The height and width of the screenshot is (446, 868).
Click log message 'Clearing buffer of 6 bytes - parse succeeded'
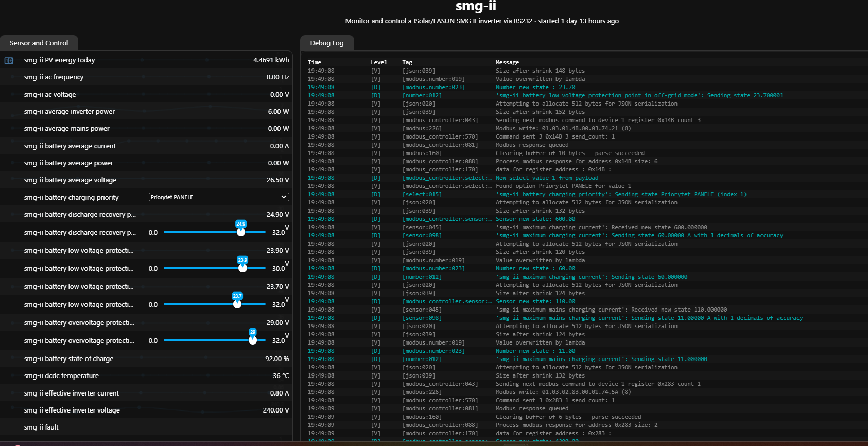568,417
